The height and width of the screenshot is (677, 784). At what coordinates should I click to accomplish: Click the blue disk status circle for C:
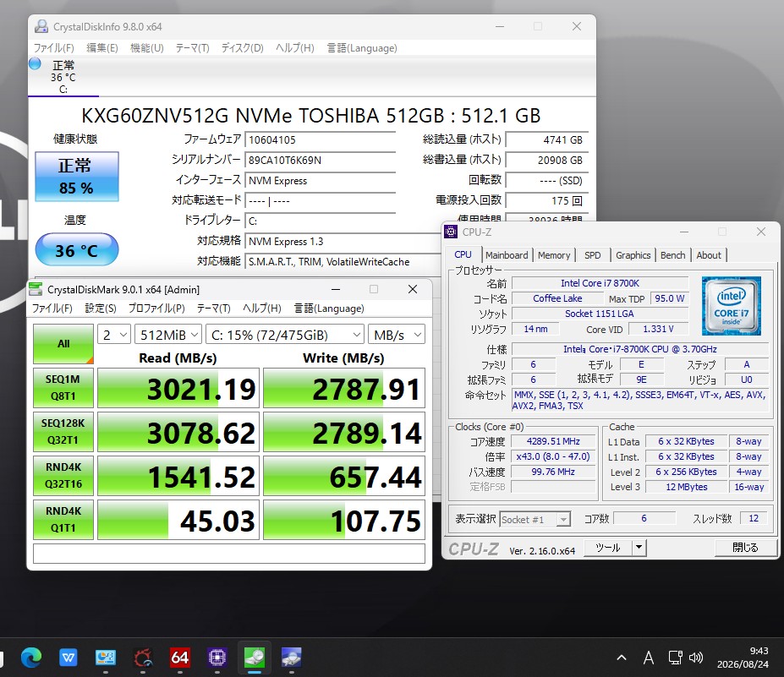click(x=35, y=63)
